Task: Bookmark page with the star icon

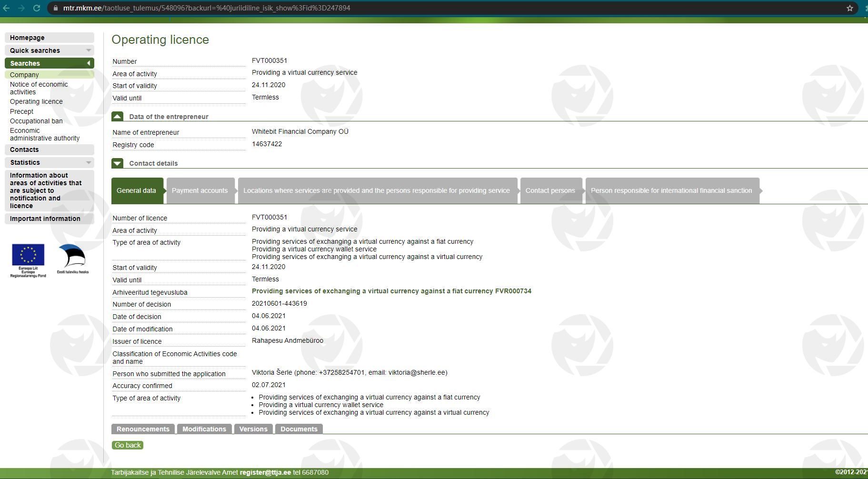Action: [849, 8]
